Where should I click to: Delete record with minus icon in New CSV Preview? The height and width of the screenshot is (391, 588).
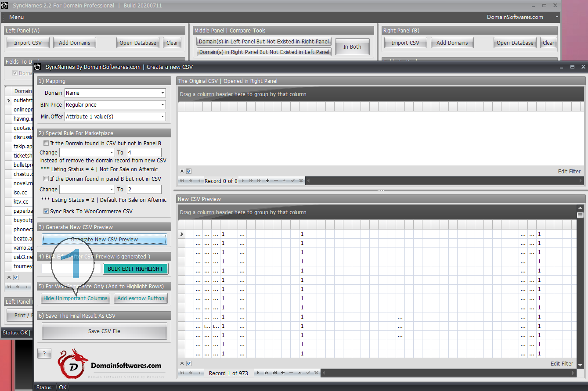coord(291,373)
